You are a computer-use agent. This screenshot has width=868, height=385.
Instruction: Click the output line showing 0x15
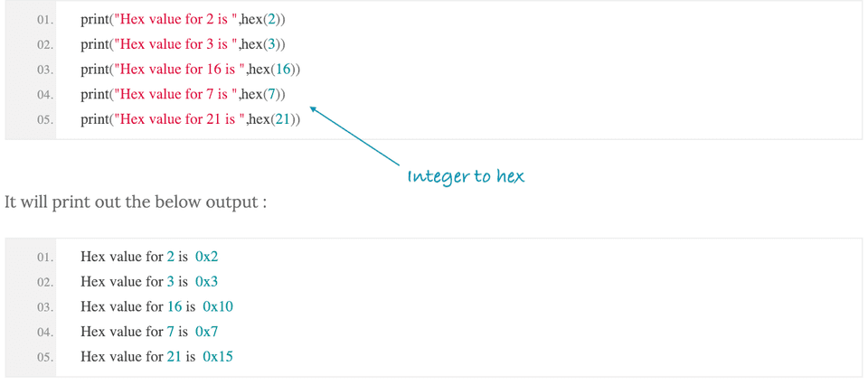tap(156, 356)
